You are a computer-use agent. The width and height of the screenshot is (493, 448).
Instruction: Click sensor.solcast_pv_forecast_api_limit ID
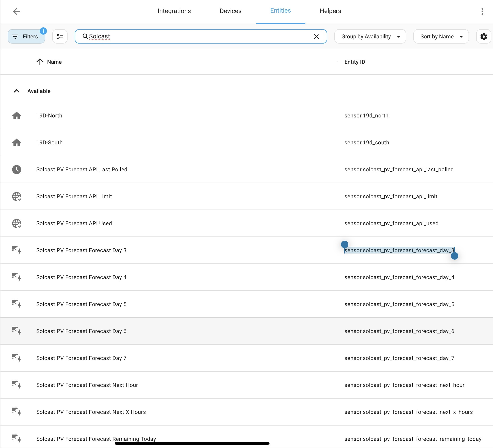391,196
